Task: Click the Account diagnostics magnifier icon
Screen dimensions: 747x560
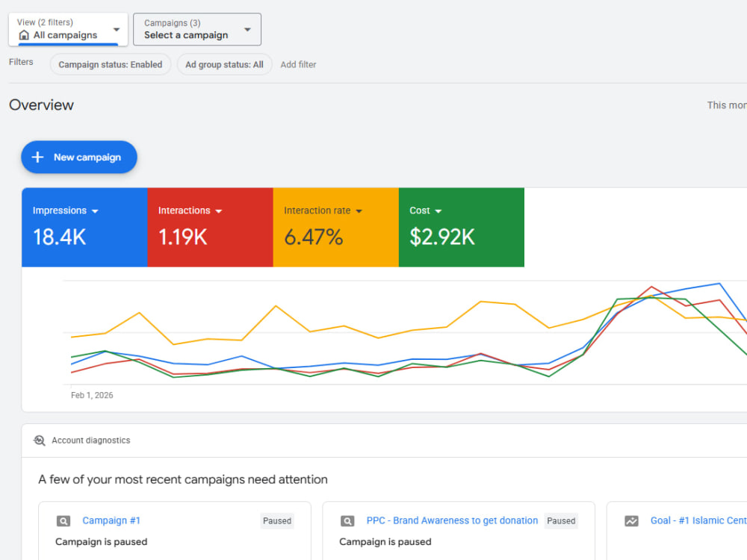Action: (40, 441)
